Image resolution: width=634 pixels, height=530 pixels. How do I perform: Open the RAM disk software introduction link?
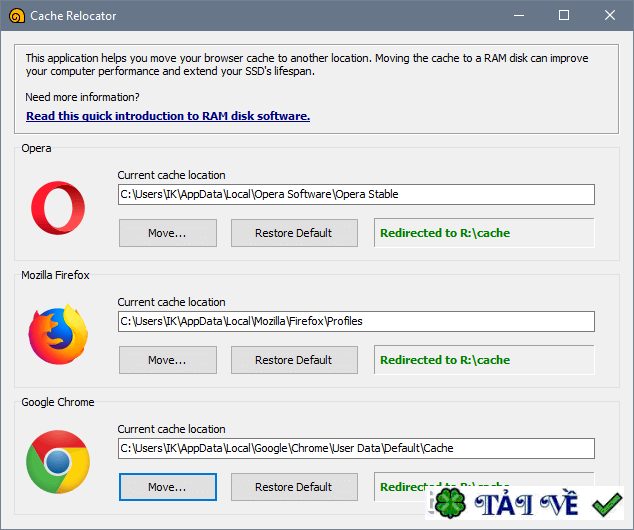pos(168,116)
